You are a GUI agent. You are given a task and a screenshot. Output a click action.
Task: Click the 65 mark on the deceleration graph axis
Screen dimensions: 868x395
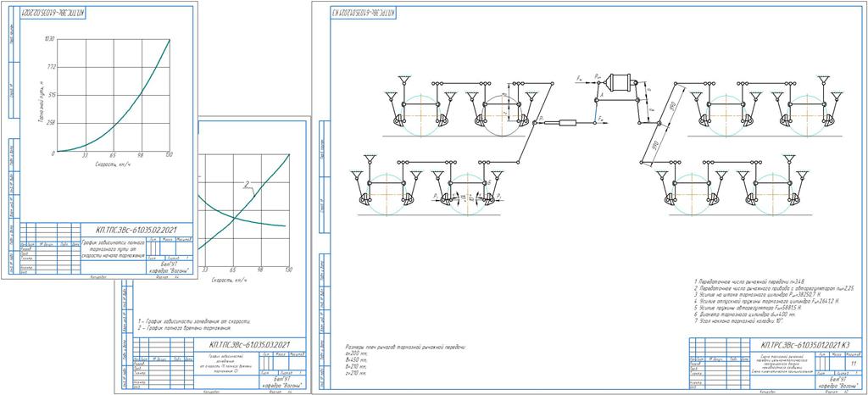coord(233,270)
